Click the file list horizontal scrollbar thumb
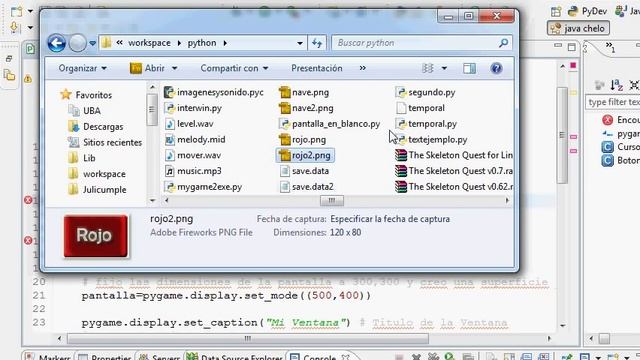This screenshot has height=360, width=640. [x=331, y=200]
